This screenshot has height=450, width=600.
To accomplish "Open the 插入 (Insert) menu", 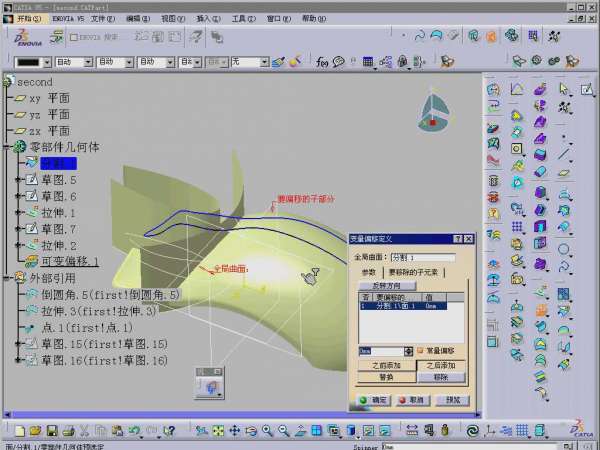I will click(209, 18).
